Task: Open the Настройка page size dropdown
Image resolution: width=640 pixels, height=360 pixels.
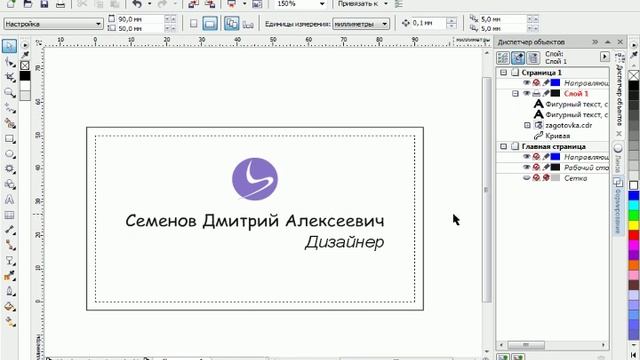Action: [x=98, y=24]
